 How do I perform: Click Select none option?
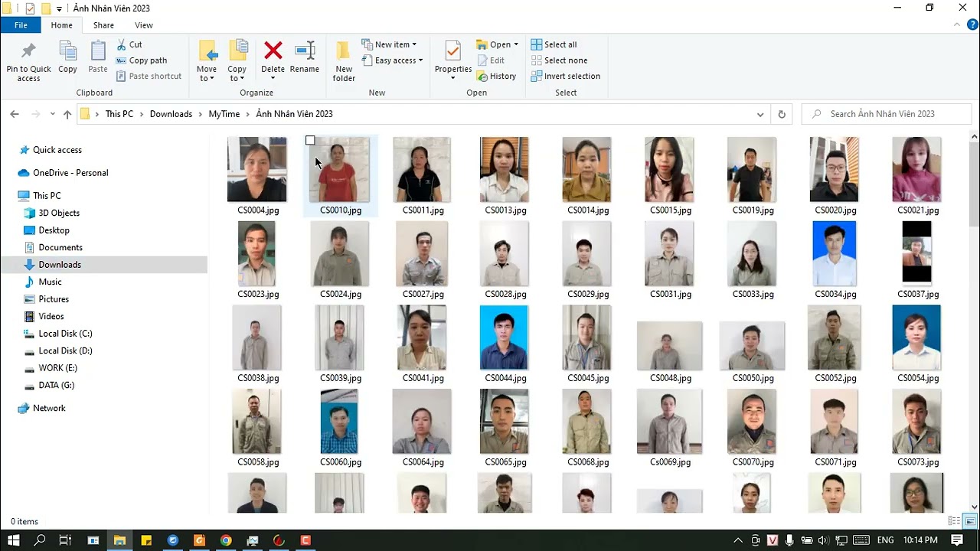(559, 60)
